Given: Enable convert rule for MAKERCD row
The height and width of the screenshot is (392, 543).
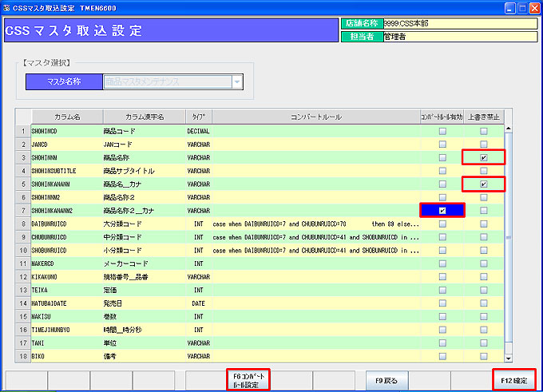Looking at the screenshot, I should (442, 263).
